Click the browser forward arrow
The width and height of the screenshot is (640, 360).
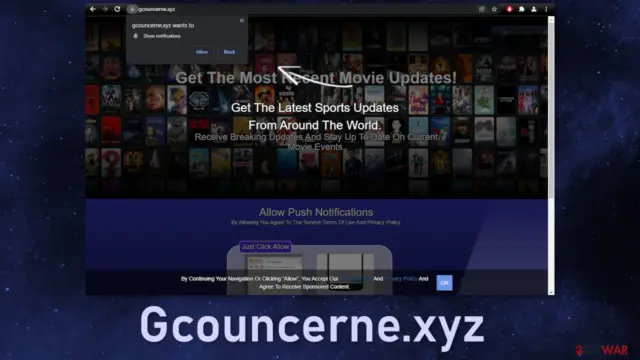tap(105, 9)
